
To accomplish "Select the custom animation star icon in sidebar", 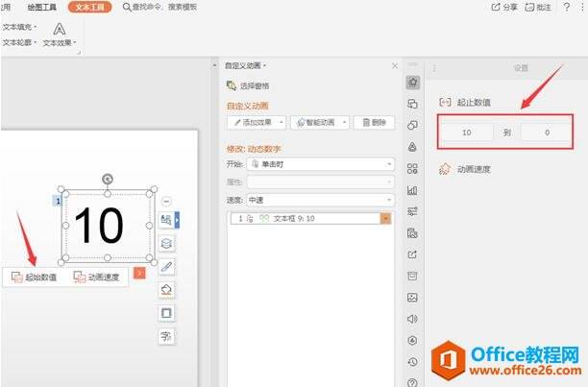I will tap(412, 82).
